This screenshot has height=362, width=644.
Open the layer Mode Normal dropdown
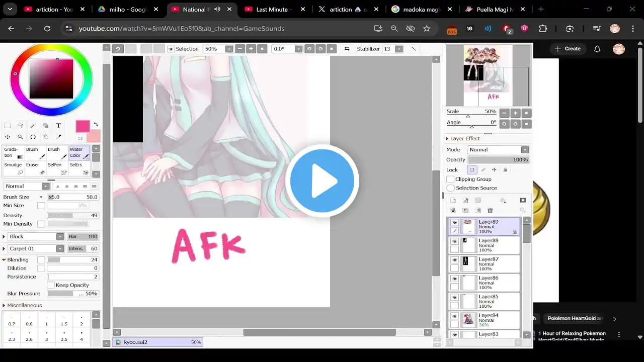(x=498, y=150)
